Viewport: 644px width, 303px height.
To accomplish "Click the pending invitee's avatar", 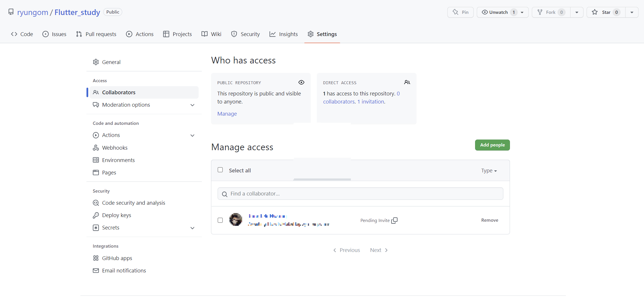I will click(236, 220).
